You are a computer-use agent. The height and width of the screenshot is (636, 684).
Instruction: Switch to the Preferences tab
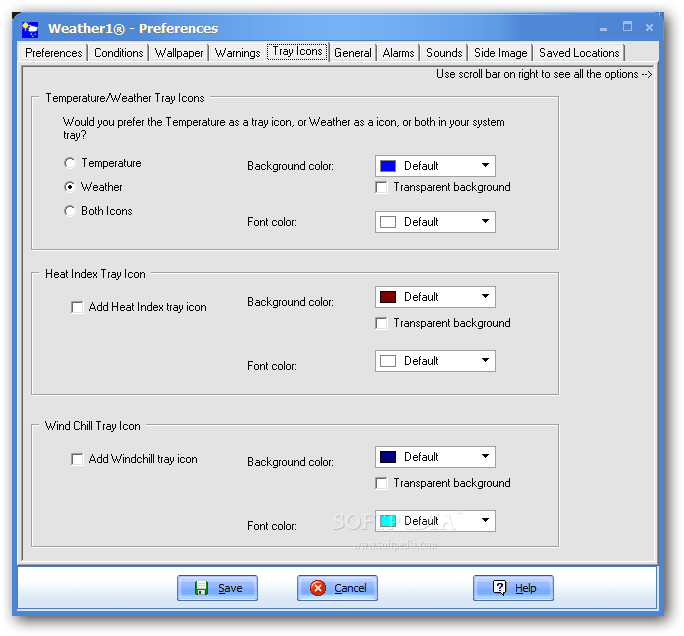point(54,53)
